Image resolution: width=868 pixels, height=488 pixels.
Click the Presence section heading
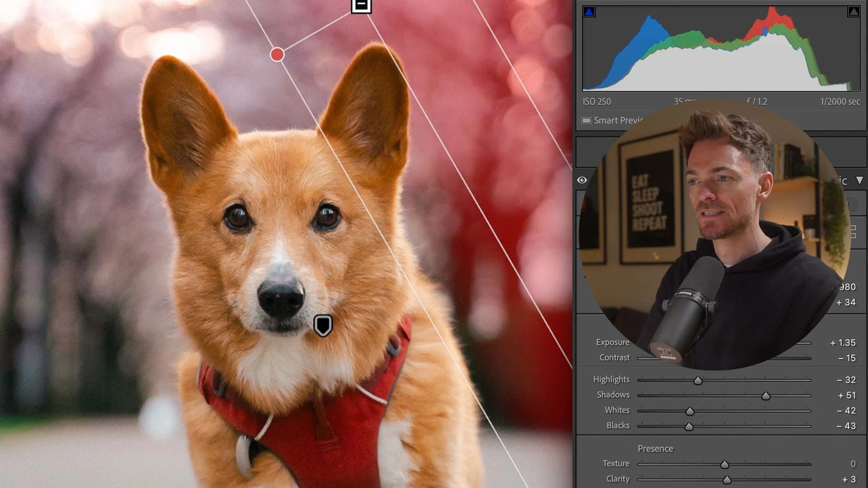pyautogui.click(x=655, y=449)
